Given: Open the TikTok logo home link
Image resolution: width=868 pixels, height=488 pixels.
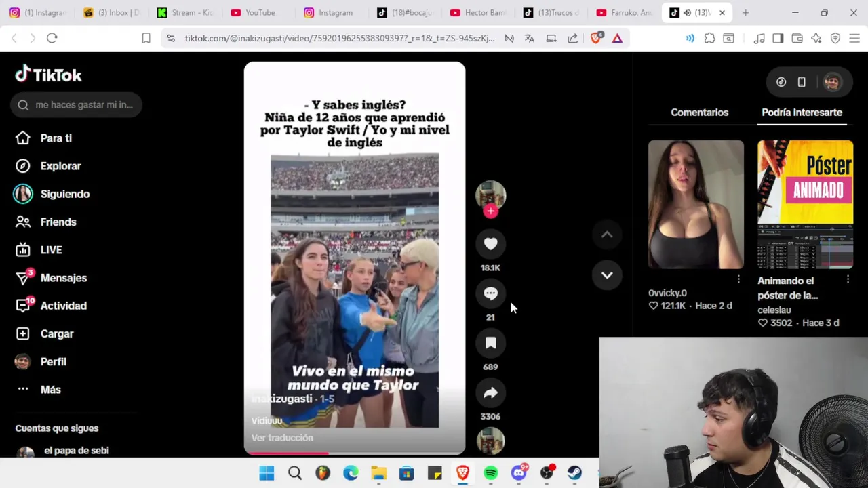Looking at the screenshot, I should 48,74.
